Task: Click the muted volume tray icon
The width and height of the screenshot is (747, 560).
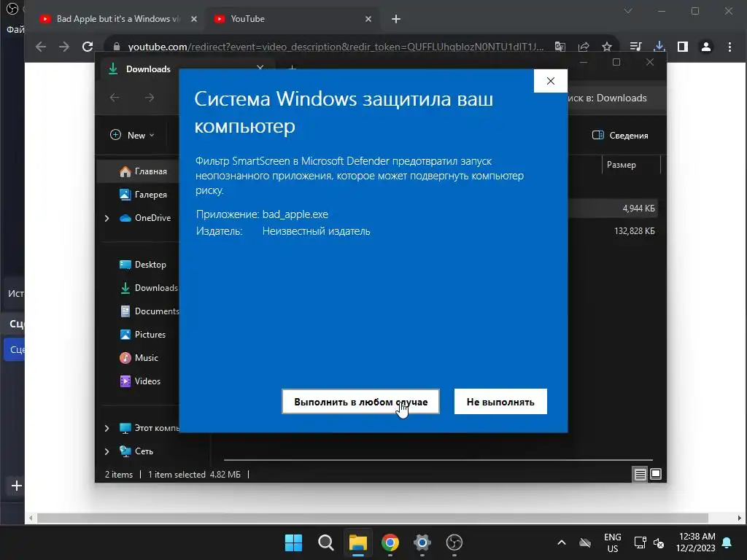Action: click(659, 542)
